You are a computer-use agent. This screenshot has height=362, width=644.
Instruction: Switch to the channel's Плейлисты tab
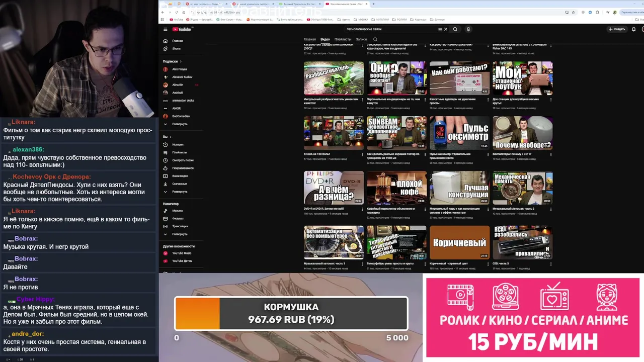pyautogui.click(x=343, y=39)
